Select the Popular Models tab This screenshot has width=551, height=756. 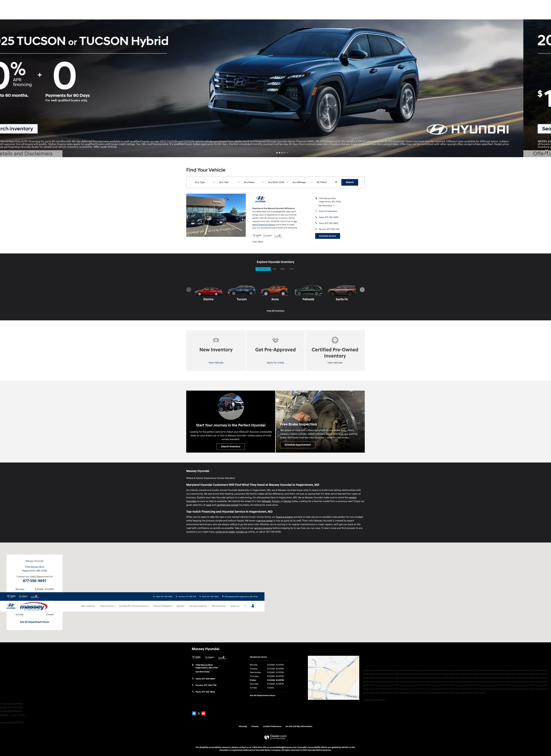point(263,269)
